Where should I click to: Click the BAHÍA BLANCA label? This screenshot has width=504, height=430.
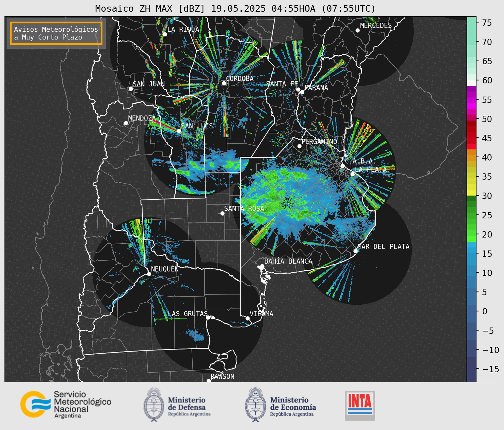click(288, 261)
